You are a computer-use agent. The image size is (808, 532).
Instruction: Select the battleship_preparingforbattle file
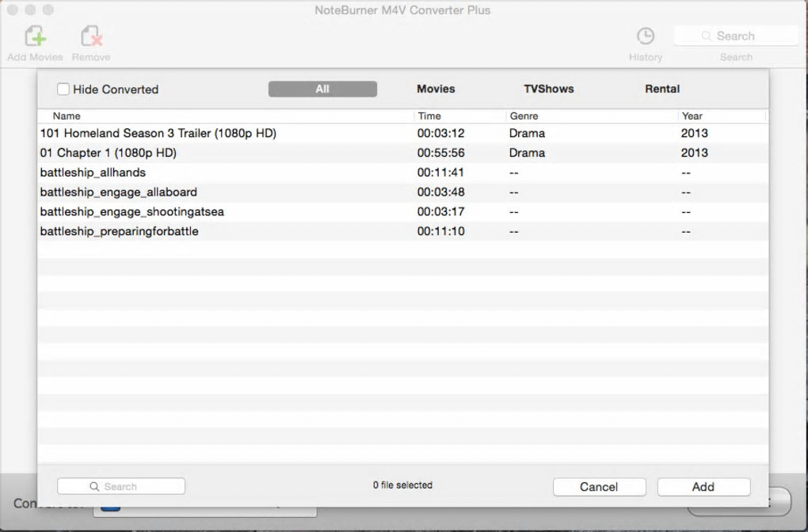[x=403, y=231]
